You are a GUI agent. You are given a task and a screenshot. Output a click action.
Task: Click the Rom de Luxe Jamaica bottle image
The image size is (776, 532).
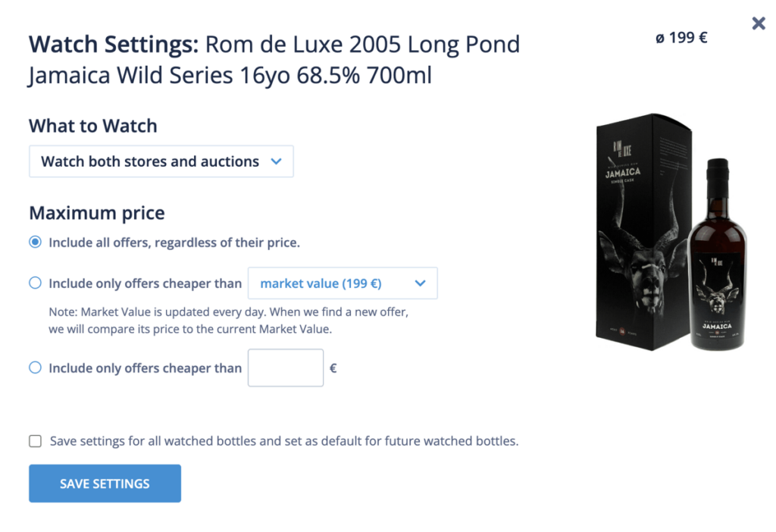[x=717, y=255]
